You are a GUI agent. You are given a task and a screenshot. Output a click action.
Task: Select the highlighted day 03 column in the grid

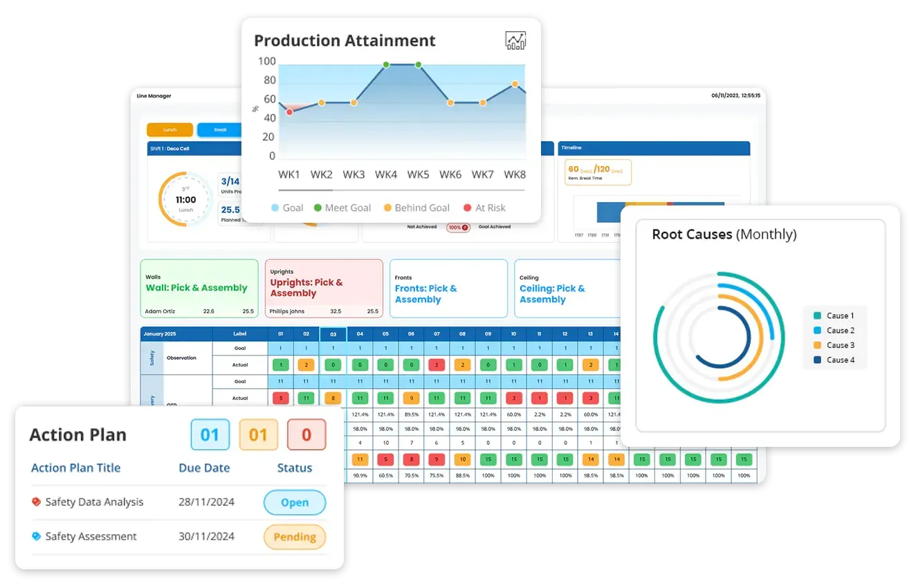(x=333, y=333)
